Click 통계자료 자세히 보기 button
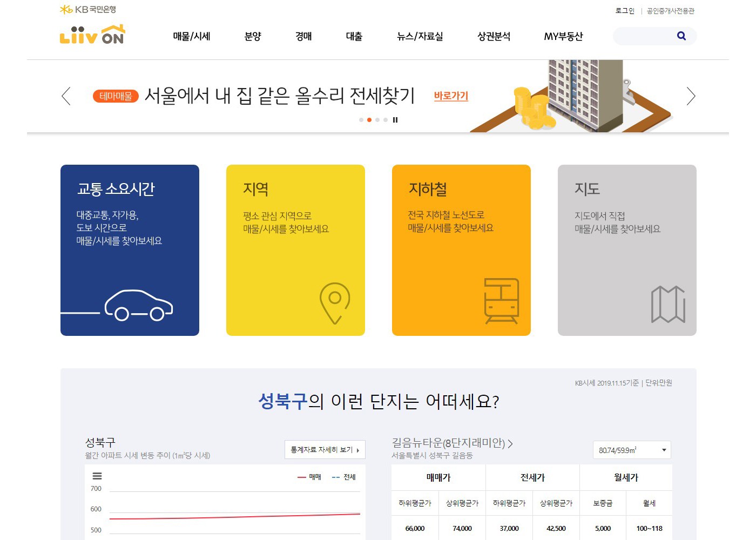Viewport: 756px width, 540px height. click(x=325, y=450)
